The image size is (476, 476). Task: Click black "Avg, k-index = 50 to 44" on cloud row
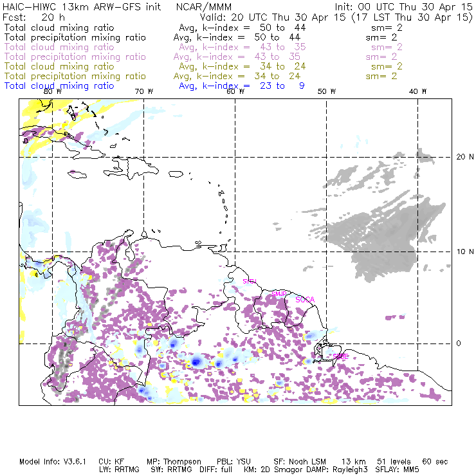pos(243,28)
